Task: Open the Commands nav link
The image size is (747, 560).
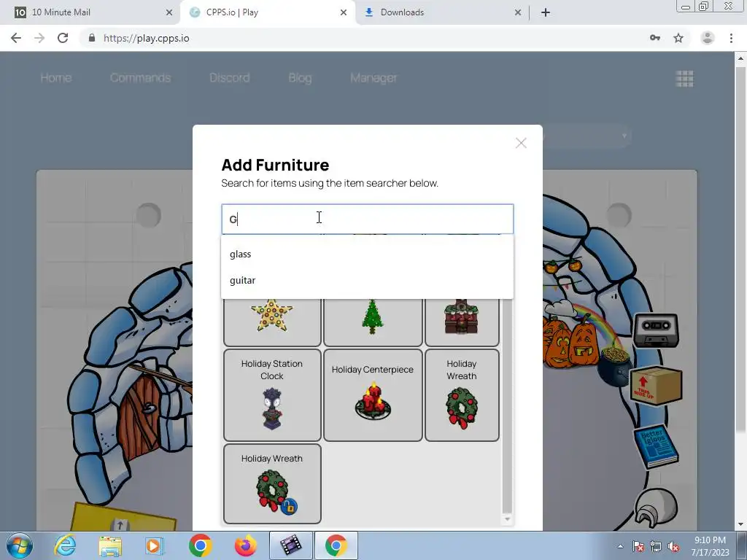Action: click(140, 77)
